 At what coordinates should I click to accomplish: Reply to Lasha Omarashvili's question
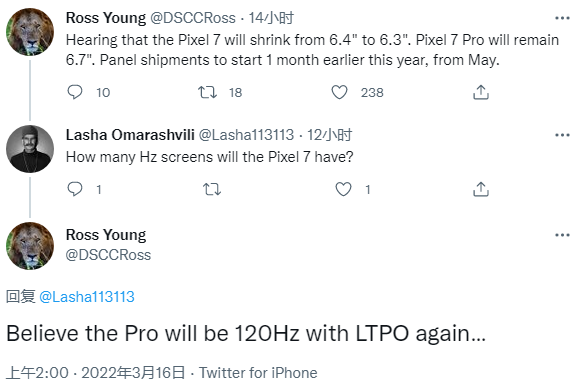click(x=75, y=189)
